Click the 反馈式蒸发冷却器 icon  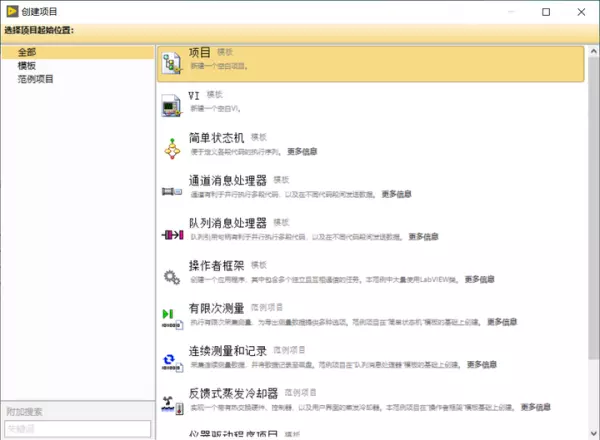pos(173,405)
